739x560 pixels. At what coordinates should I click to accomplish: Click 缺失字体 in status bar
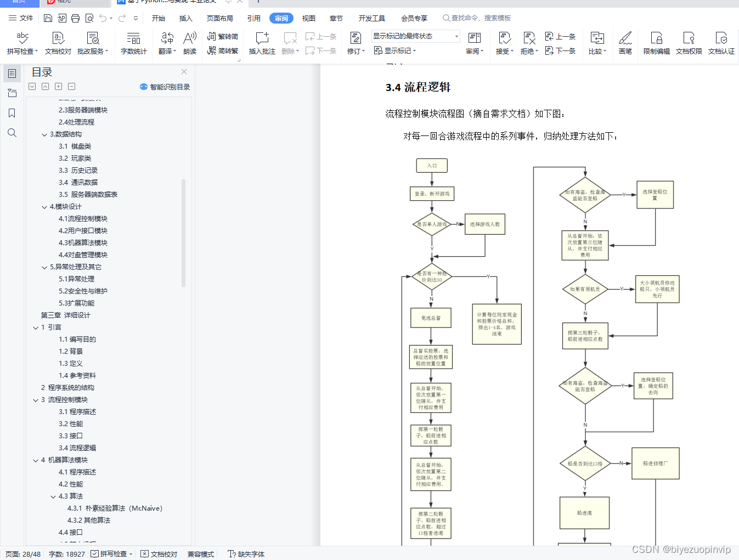coord(246,554)
